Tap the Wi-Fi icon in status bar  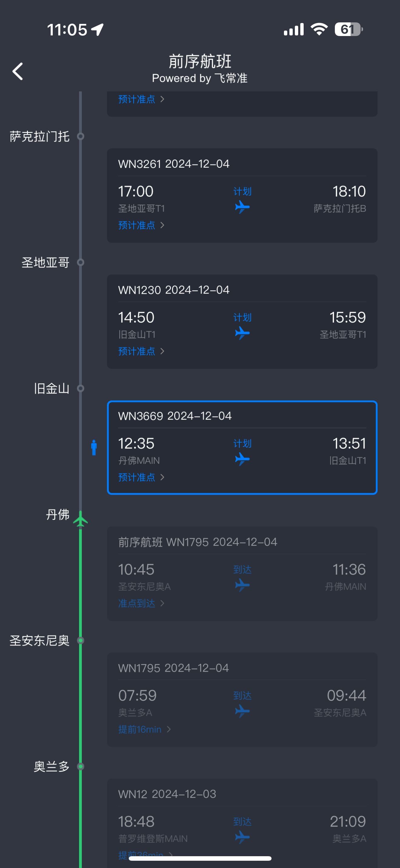pyautogui.click(x=319, y=29)
